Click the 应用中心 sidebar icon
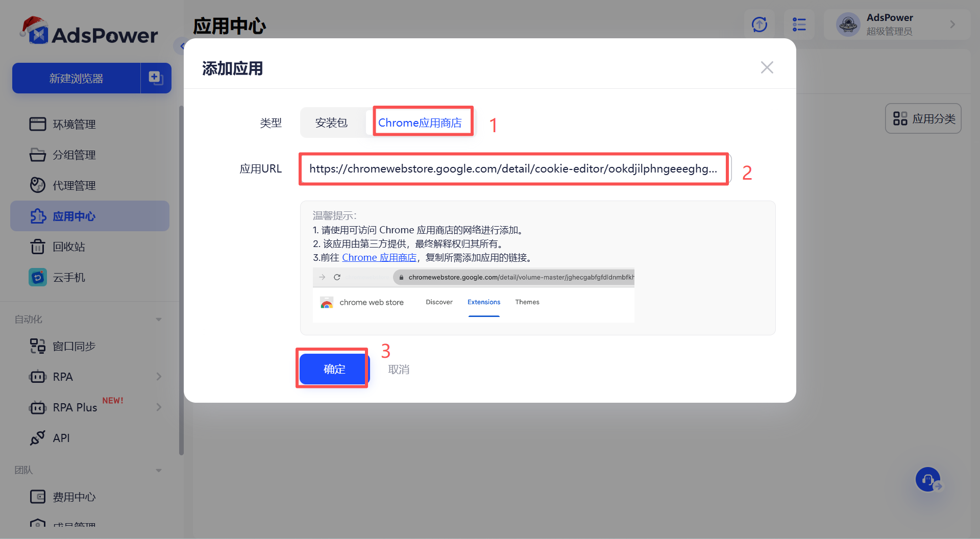 38,216
